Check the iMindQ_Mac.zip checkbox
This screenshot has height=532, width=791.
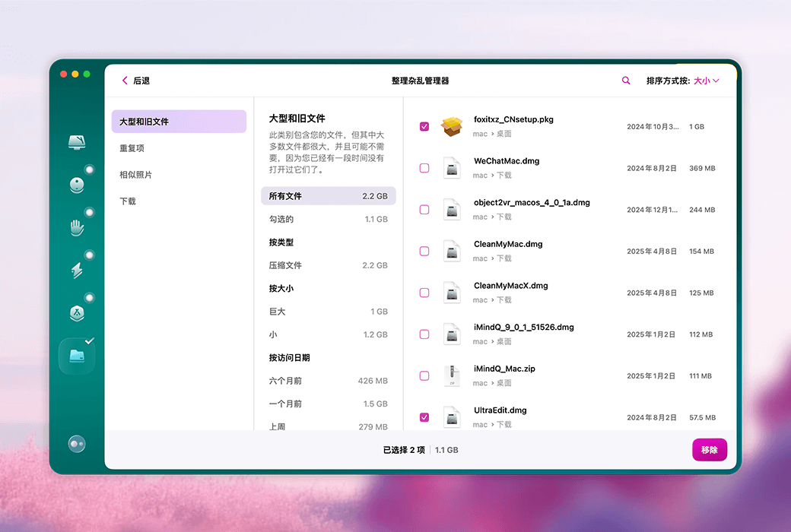click(x=424, y=375)
